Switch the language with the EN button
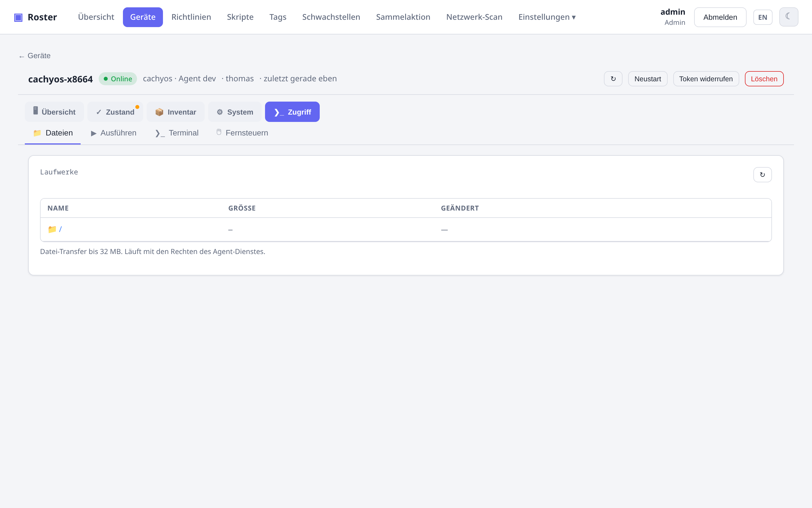 pos(763,17)
